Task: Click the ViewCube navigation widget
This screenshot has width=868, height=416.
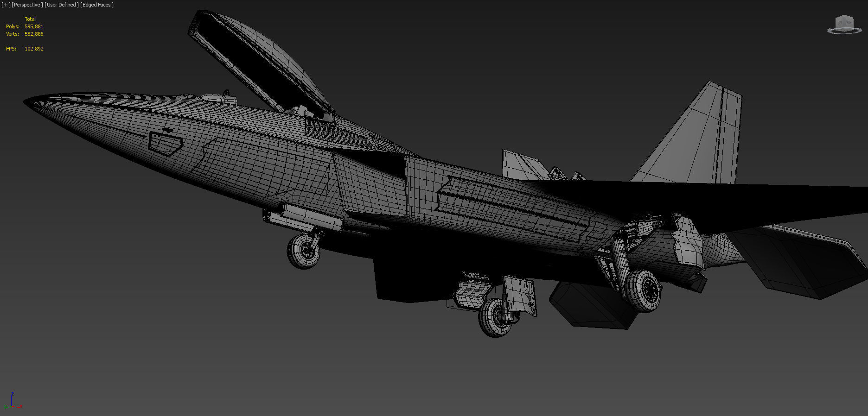Action: tap(844, 23)
